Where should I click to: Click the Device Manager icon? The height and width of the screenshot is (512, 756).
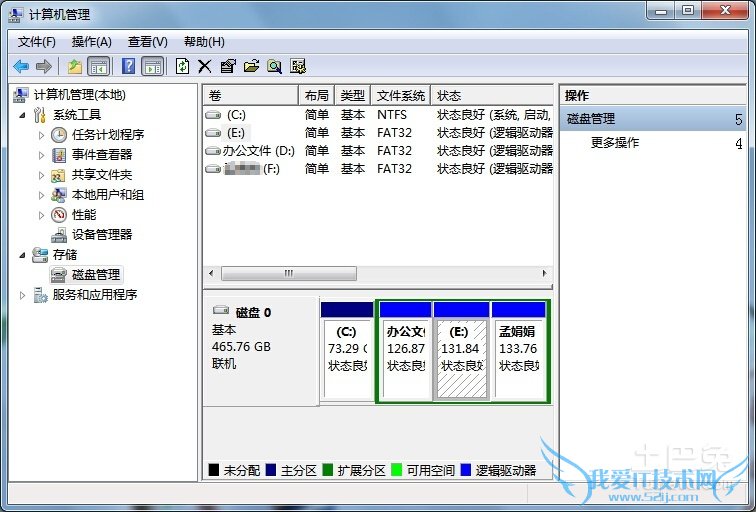(x=59, y=235)
